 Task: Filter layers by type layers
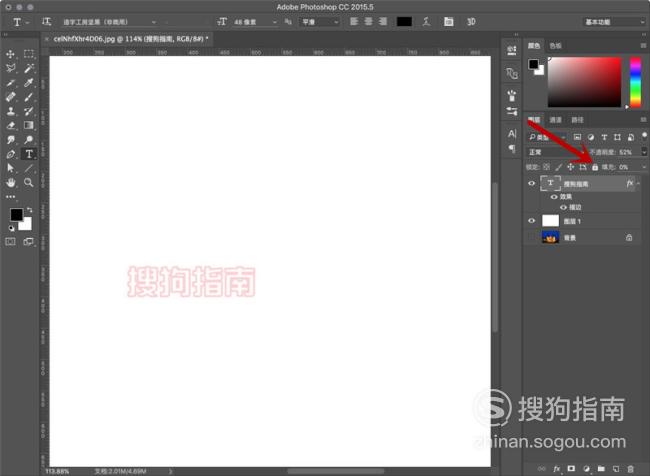pyautogui.click(x=604, y=137)
